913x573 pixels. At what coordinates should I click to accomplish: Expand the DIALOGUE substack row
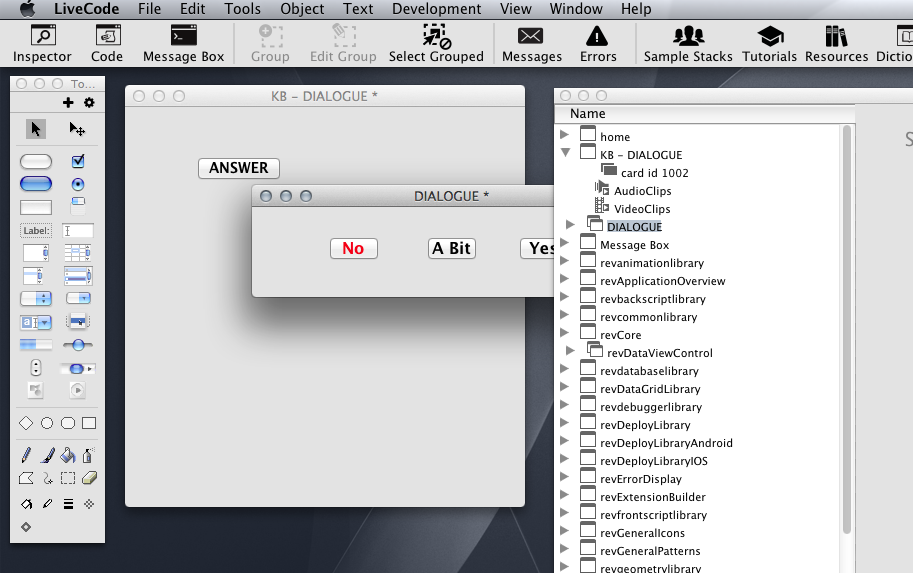[571, 225]
